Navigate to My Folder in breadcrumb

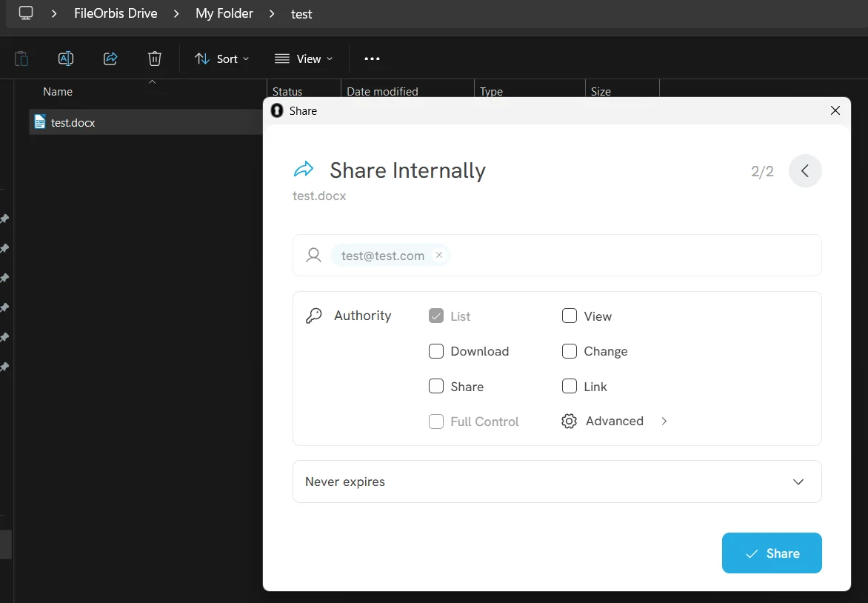pyautogui.click(x=224, y=13)
